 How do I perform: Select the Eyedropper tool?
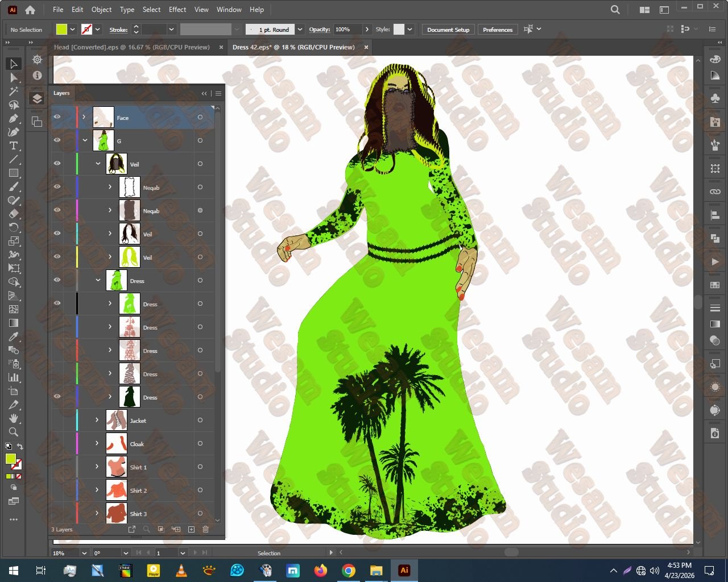(14, 336)
